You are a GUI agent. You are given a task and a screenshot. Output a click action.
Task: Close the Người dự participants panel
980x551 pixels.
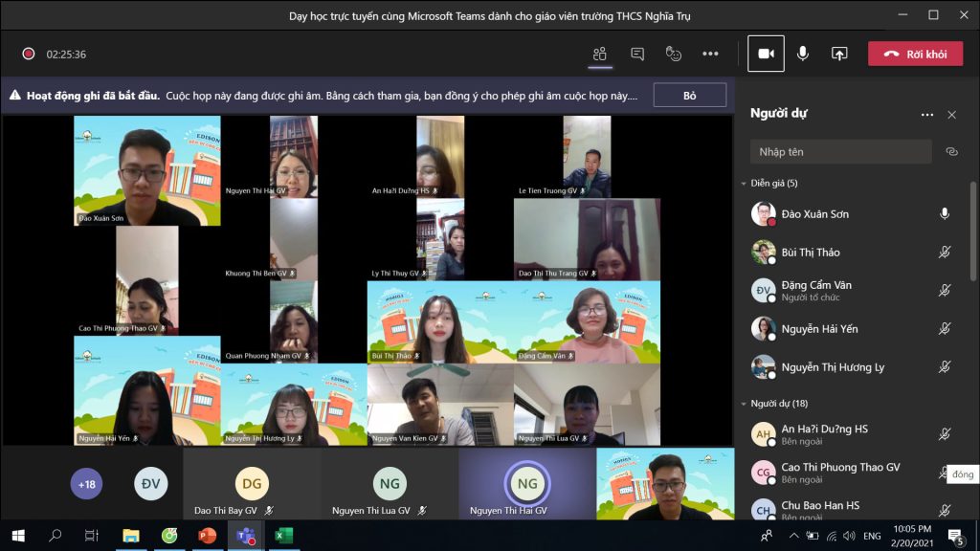click(x=951, y=115)
